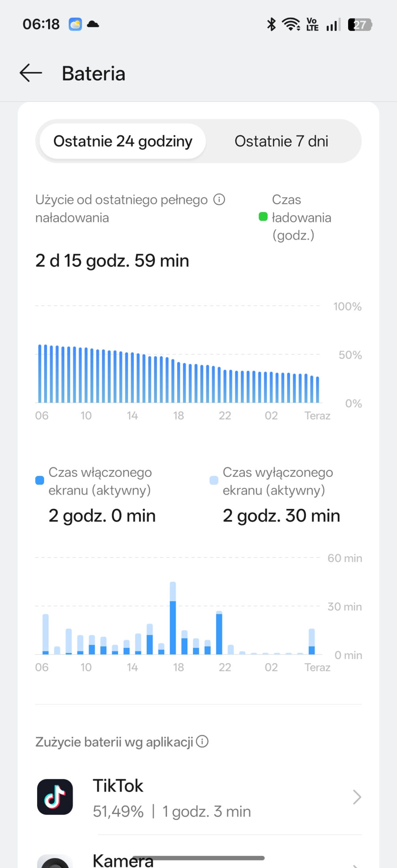397x868 pixels.
Task: Open info icon beside full charge usage
Action: click(x=219, y=200)
